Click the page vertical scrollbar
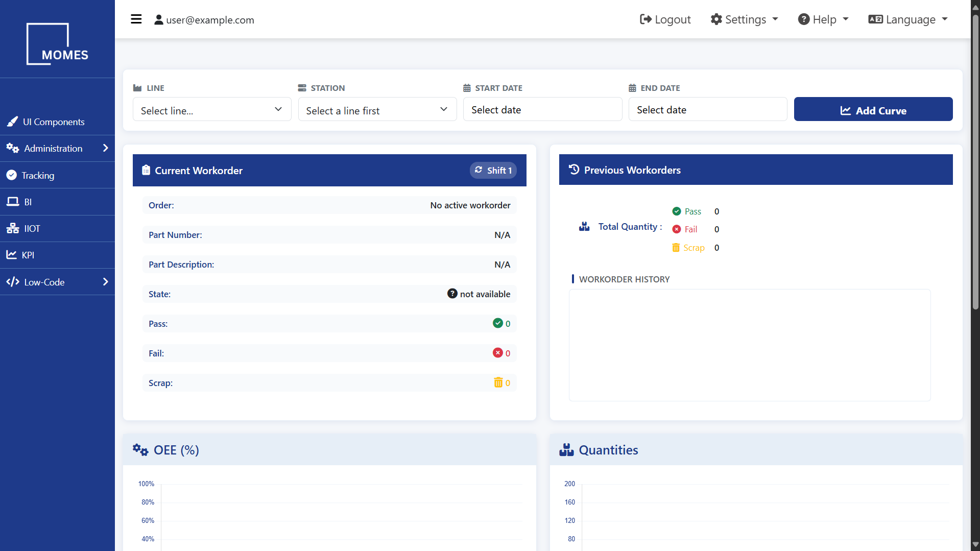 coord(975,161)
